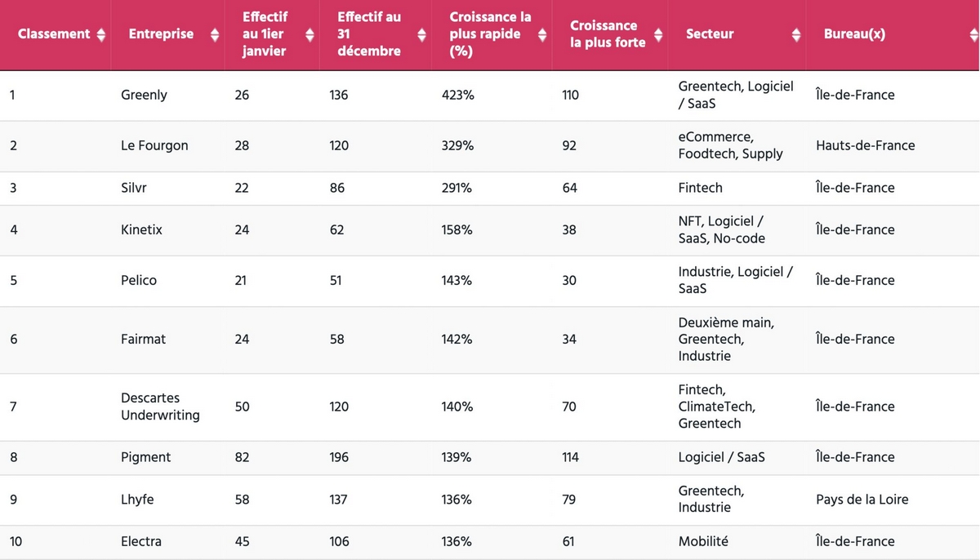The width and height of the screenshot is (980, 560).
Task: Click the Entreprise header label
Action: pyautogui.click(x=161, y=34)
